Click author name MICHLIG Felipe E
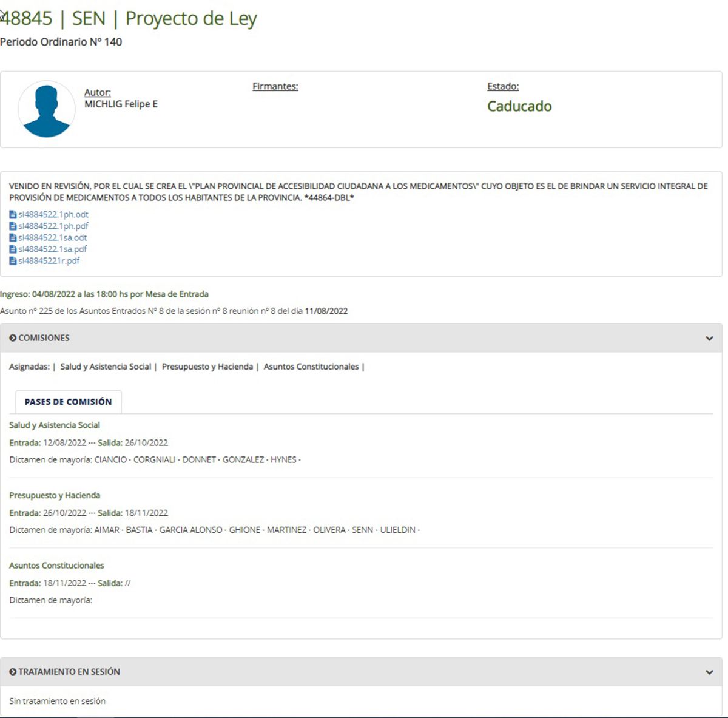 [x=121, y=104]
